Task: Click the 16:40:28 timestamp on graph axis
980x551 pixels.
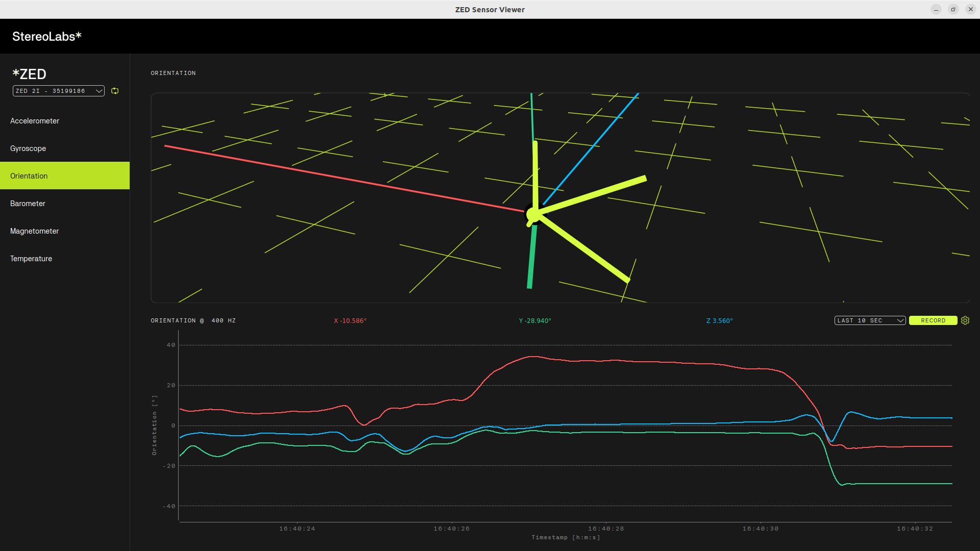Action: point(606,529)
